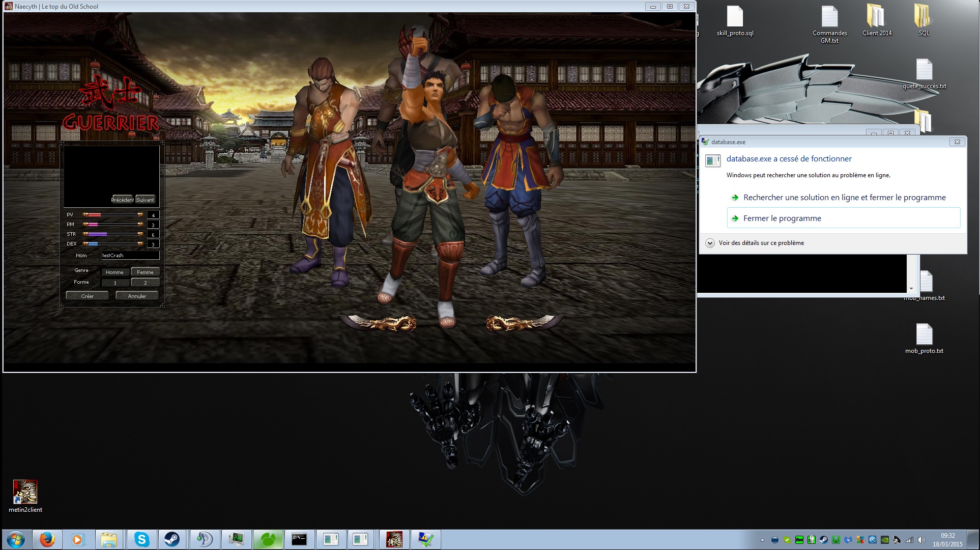Open the metin2client desktop shortcut
Image resolution: width=980 pixels, height=550 pixels.
coord(25,497)
